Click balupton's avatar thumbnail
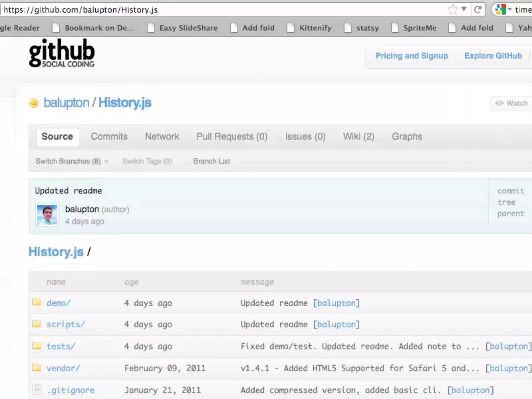532x399 pixels. click(x=47, y=215)
